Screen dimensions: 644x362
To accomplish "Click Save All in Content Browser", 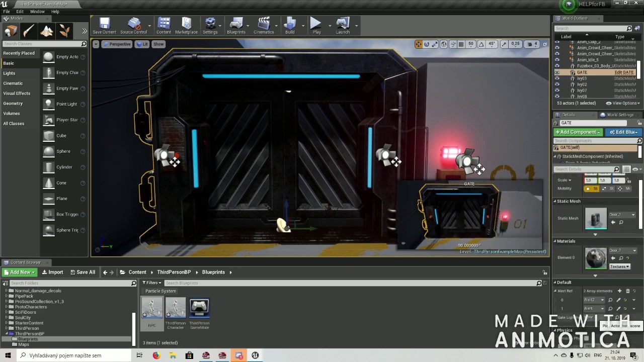I will [x=83, y=272].
